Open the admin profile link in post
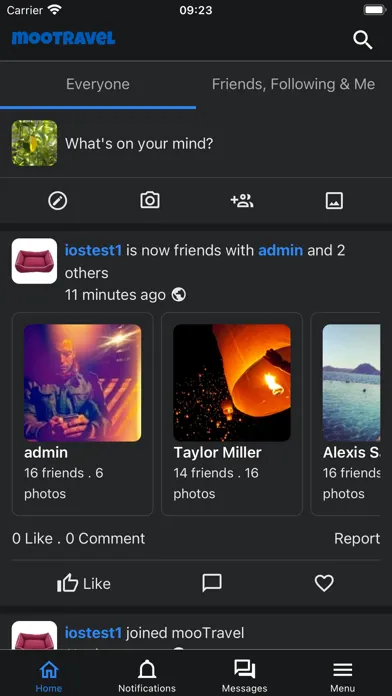 (x=281, y=250)
